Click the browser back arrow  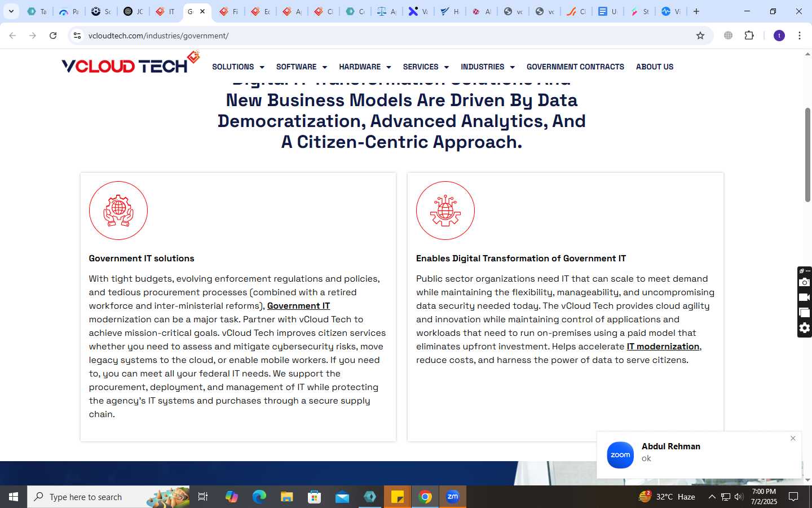click(x=12, y=36)
